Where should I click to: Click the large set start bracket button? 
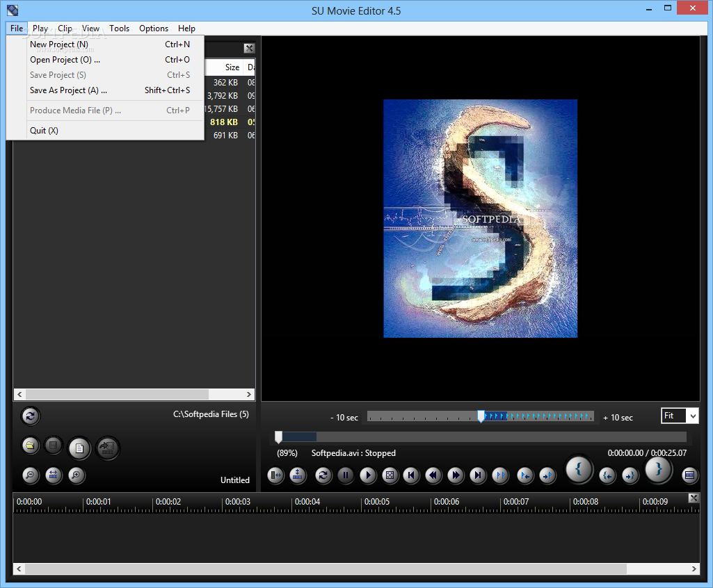click(x=579, y=469)
